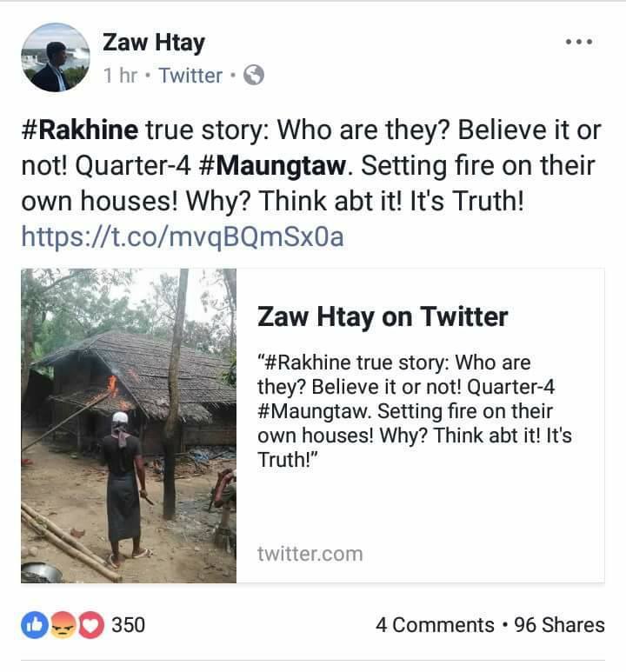Click the poster's profile picture

pos(55,57)
